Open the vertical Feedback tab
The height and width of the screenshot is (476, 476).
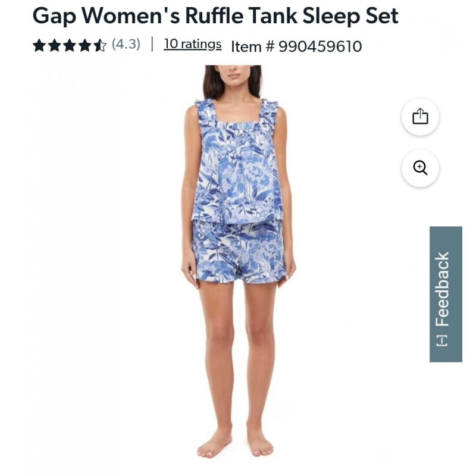[446, 294]
